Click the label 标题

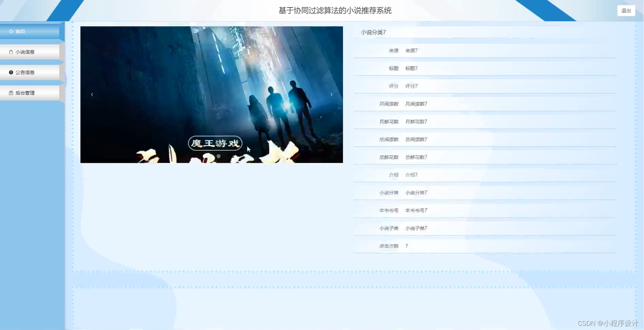tap(394, 68)
